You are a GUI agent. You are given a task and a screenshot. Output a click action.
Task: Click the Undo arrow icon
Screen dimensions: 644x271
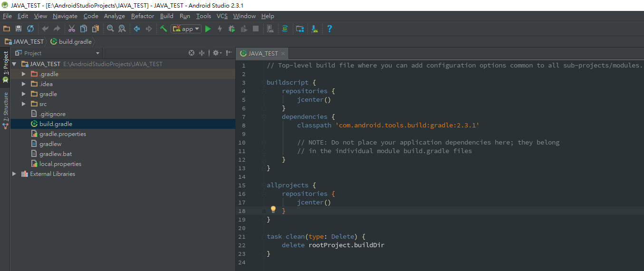tap(45, 29)
